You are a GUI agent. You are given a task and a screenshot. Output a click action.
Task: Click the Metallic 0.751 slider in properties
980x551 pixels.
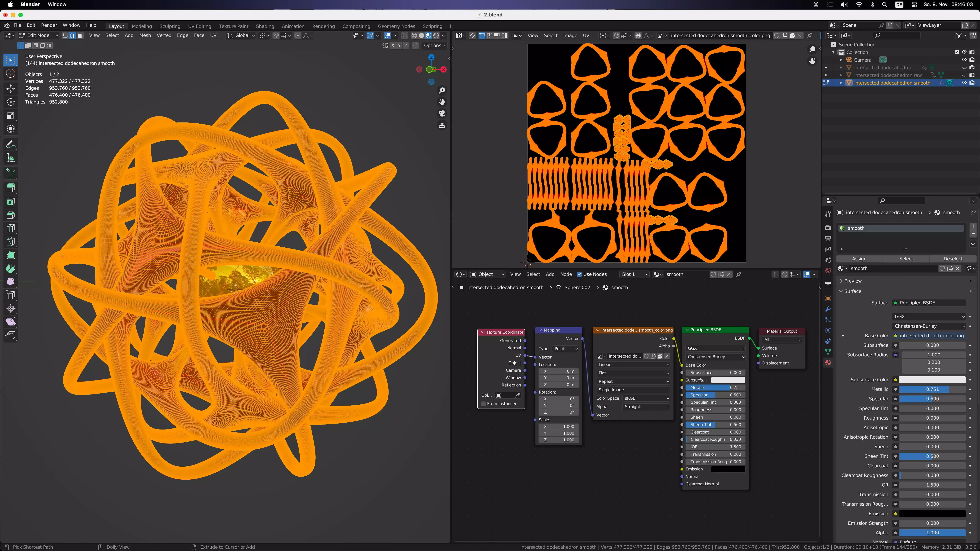932,389
